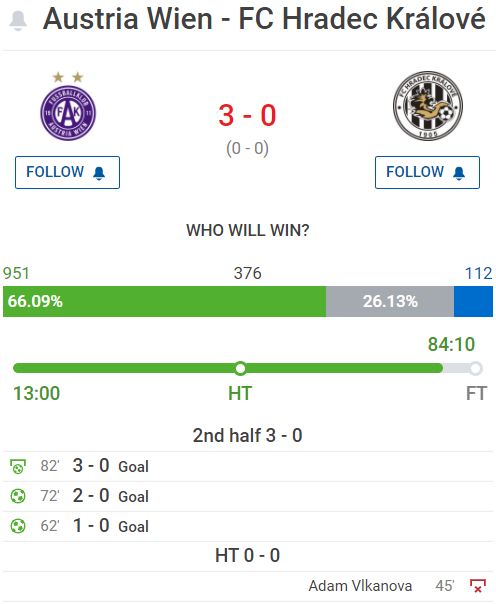Click the 3 - 0 live score

pos(247,115)
